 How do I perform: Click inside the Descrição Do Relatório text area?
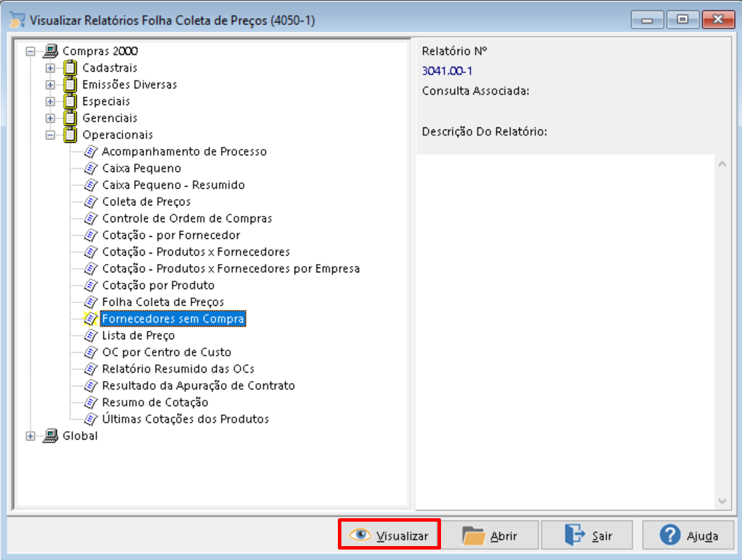click(x=566, y=331)
